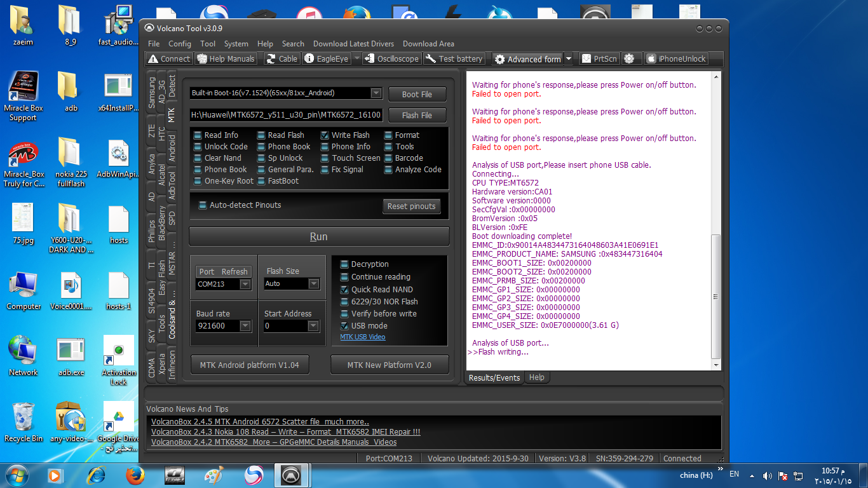
Task: Launch EagleEye from toolbar
Action: click(x=326, y=58)
